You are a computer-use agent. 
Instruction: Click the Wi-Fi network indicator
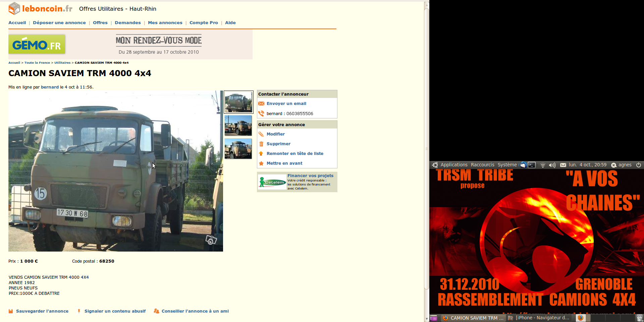[x=543, y=165]
